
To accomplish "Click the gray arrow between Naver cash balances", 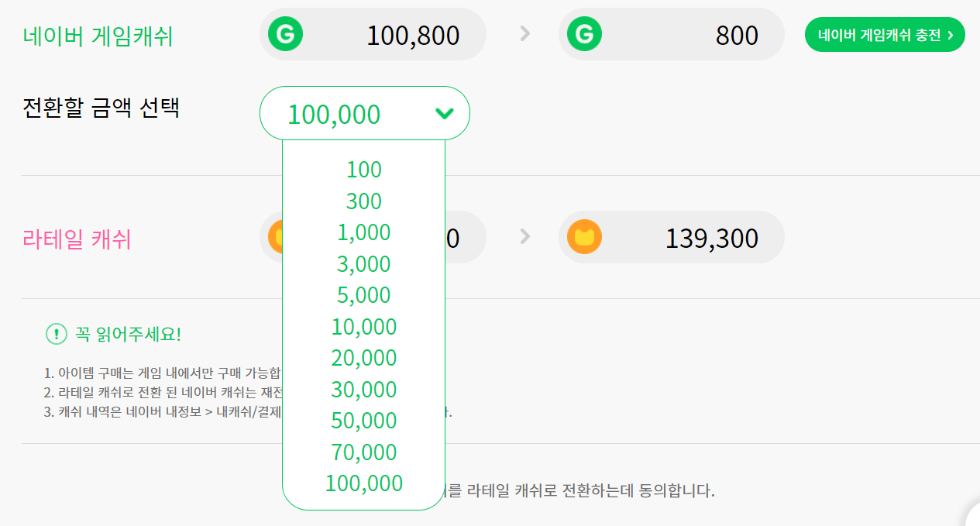I will click(525, 34).
